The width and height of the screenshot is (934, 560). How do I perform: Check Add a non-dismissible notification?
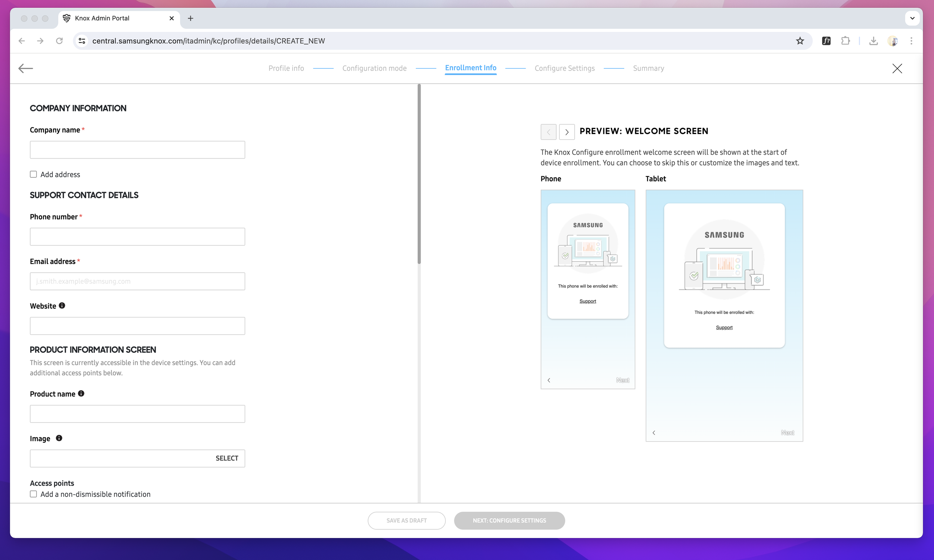(x=34, y=494)
